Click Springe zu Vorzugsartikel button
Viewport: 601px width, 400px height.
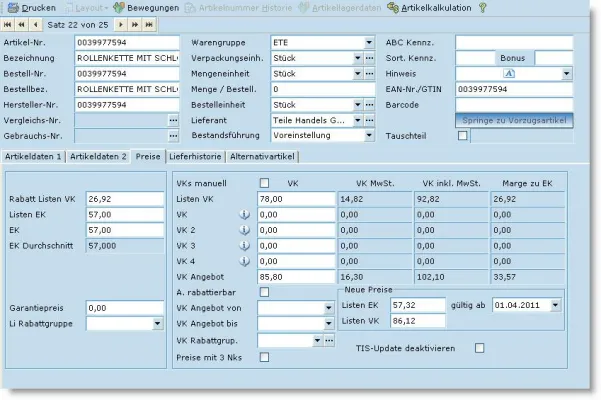click(514, 120)
